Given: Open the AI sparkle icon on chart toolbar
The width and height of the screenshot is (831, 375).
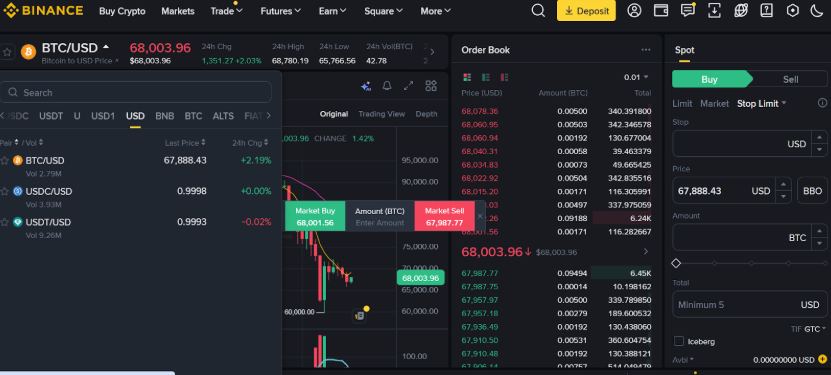Looking at the screenshot, I should pos(366,86).
